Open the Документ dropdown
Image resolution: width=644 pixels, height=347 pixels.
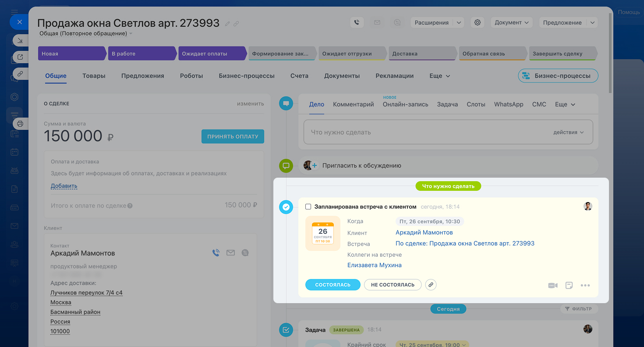coord(511,22)
